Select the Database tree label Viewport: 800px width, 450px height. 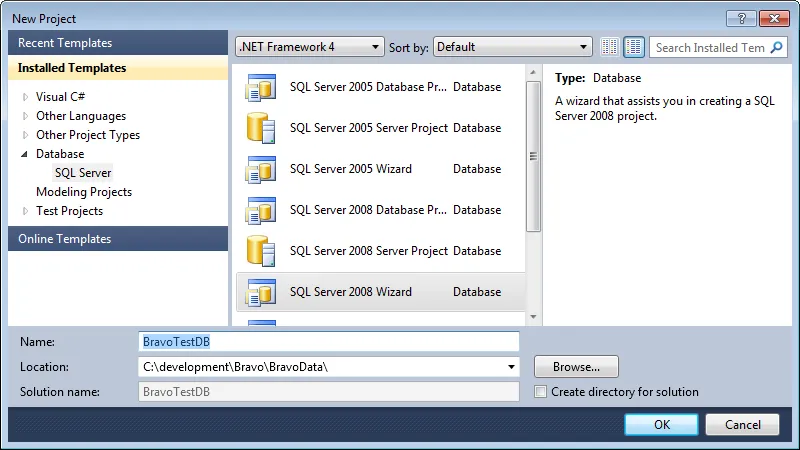point(60,154)
